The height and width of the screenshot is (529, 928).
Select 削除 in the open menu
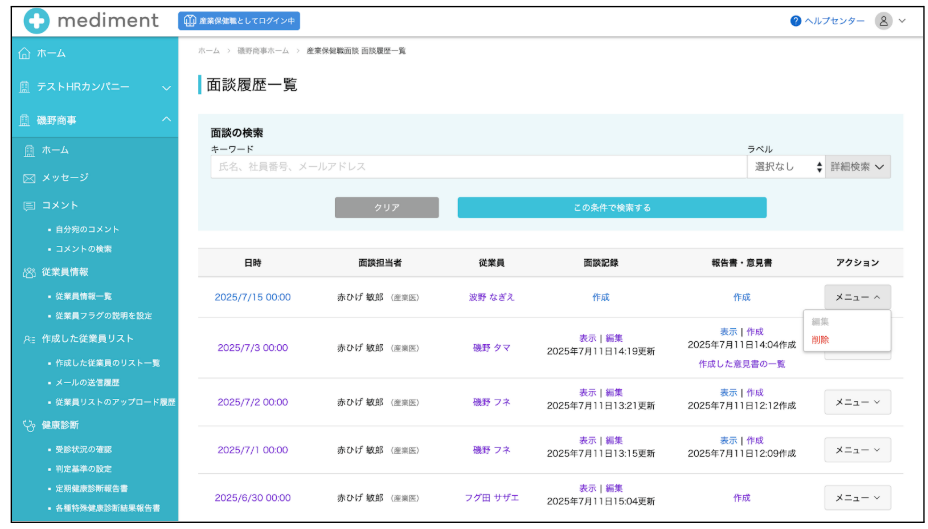tap(820, 340)
